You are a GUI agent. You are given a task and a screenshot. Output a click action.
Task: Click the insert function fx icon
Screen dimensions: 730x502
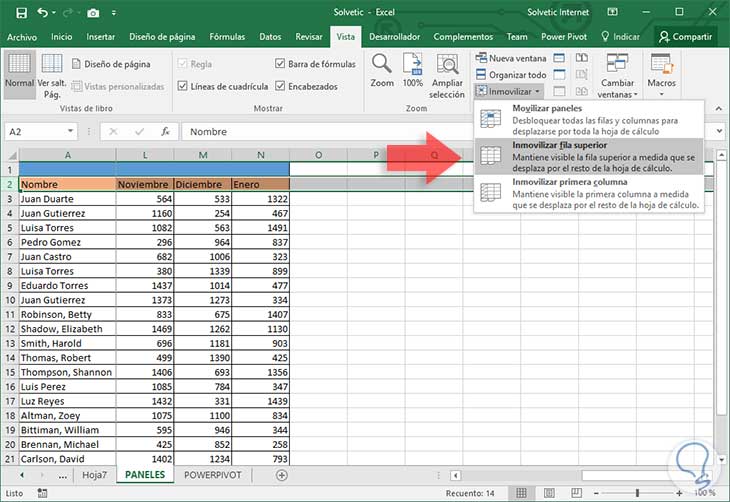(x=165, y=132)
